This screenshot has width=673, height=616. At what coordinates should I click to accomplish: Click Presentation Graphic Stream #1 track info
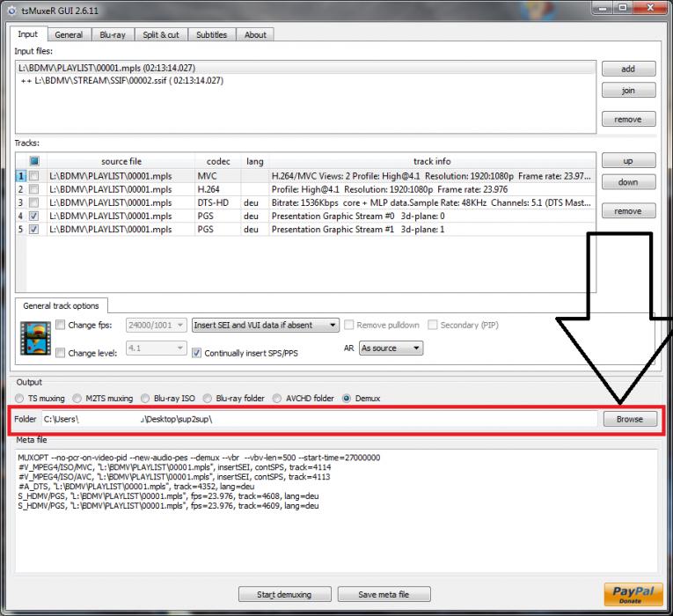pos(432,229)
